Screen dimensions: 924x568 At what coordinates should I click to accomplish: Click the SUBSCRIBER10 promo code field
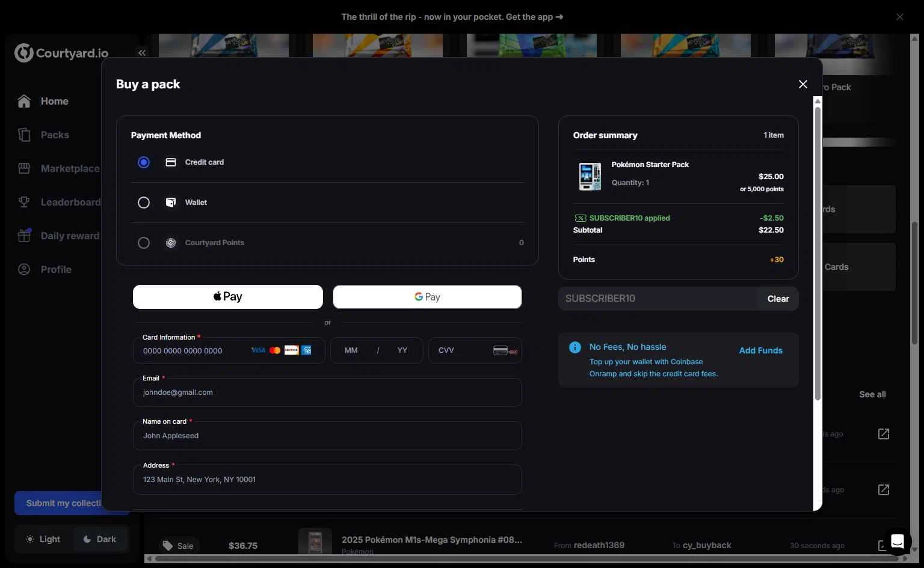point(658,299)
